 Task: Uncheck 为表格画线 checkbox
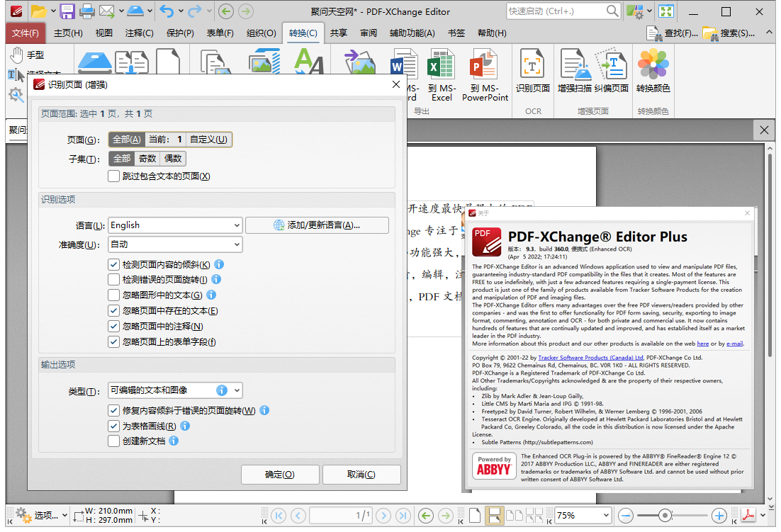pos(113,426)
